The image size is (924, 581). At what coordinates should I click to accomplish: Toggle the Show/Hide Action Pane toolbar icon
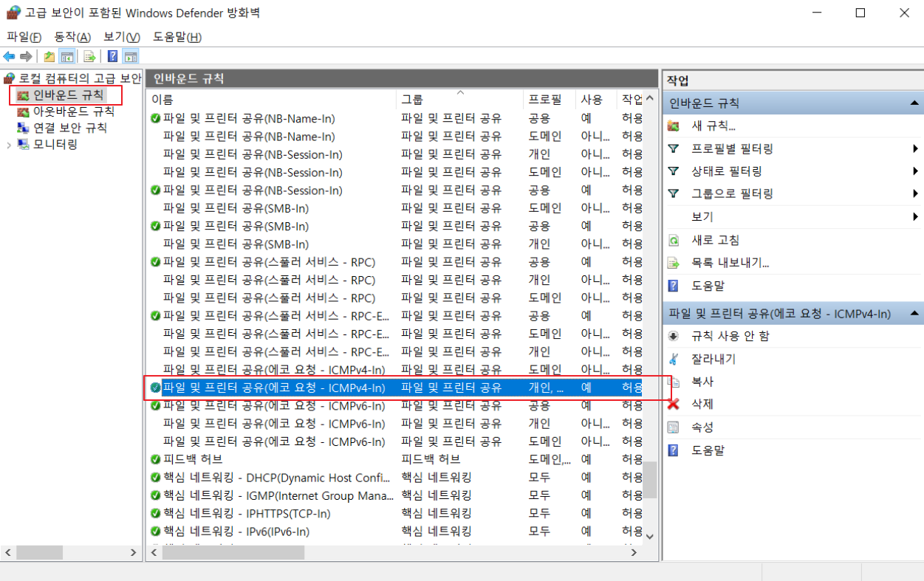[131, 57]
